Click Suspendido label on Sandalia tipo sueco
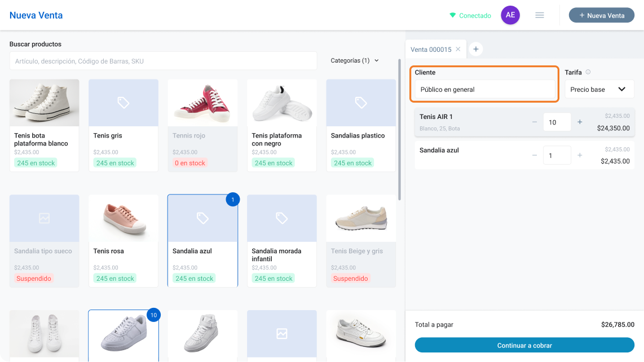The image size is (644, 362). (x=34, y=279)
